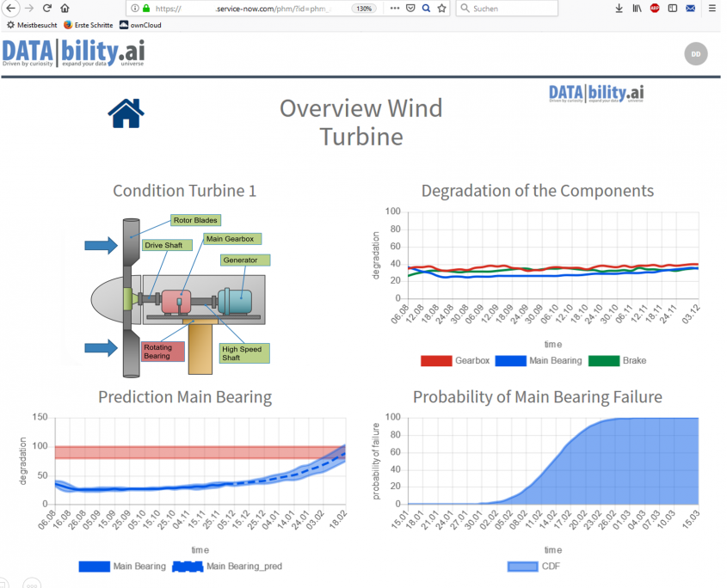727x588 pixels.
Task: Click the 130% zoom level indicator
Action: (x=364, y=9)
